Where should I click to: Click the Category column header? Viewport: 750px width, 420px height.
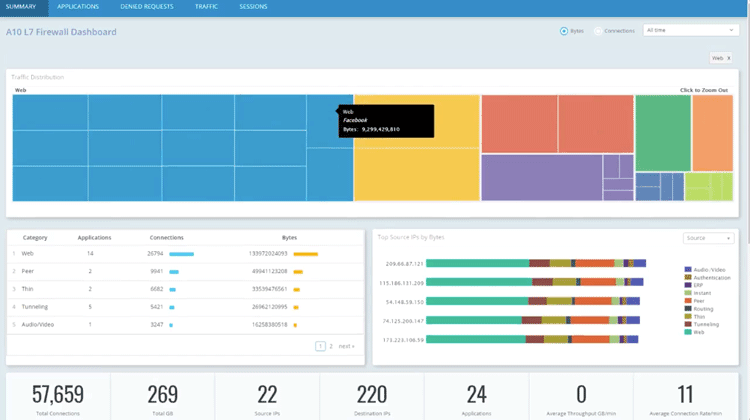(x=35, y=238)
